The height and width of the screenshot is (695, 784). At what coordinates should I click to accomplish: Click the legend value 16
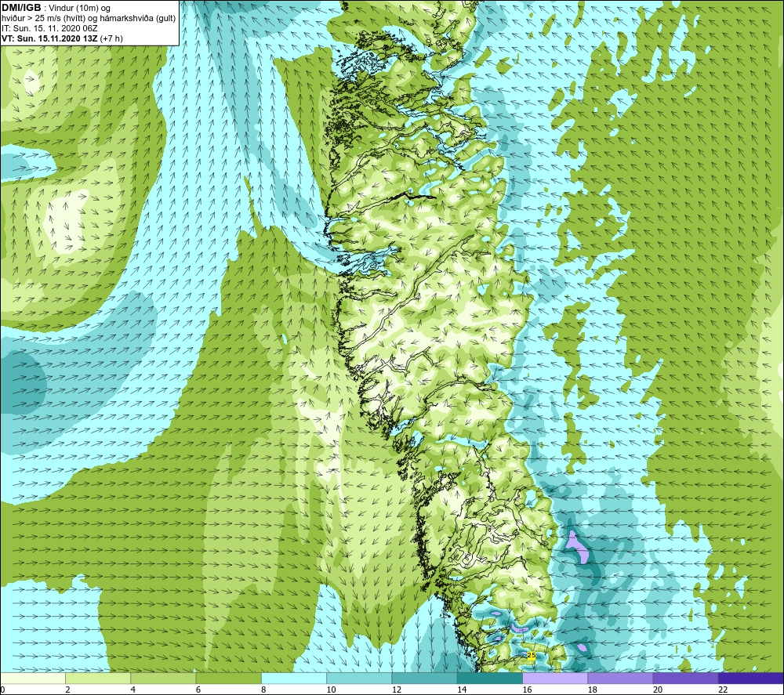point(527,690)
